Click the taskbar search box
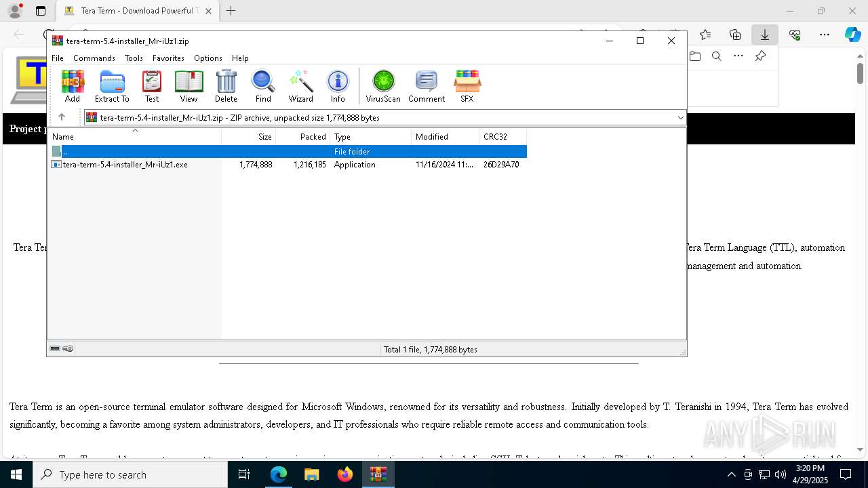 point(130,474)
